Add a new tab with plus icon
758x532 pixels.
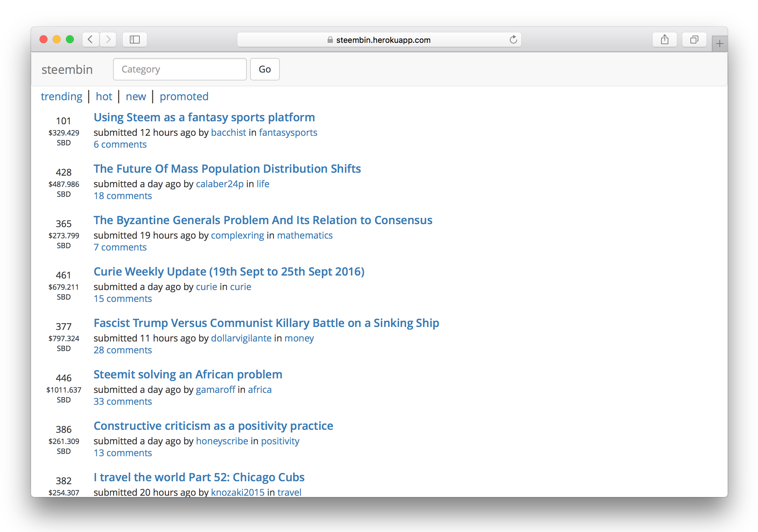tap(720, 44)
